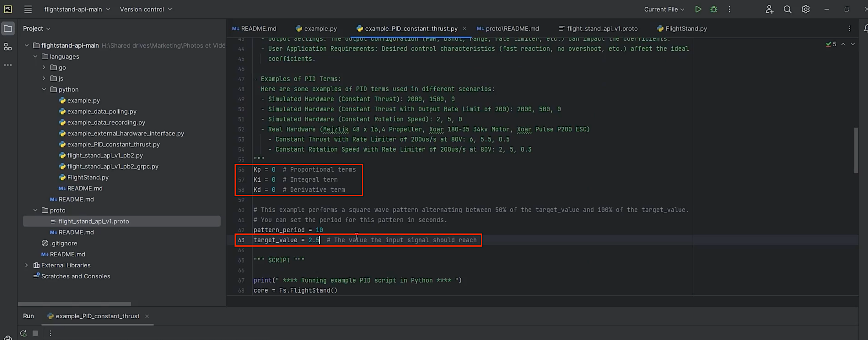Open the Version control dropdown
The image size is (868, 340).
[x=145, y=9]
